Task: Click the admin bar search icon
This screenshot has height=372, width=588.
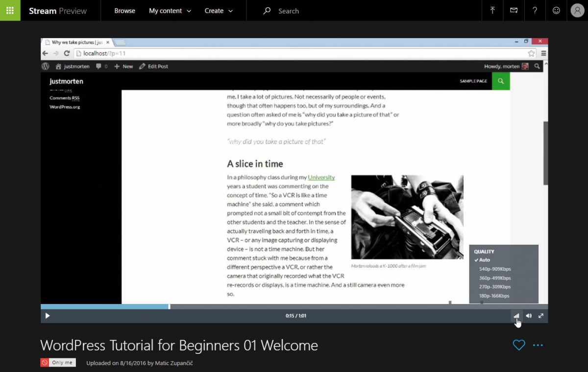Action: click(538, 66)
